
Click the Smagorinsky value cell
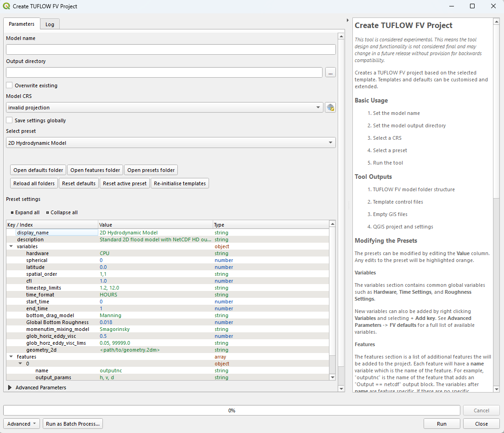coord(115,329)
